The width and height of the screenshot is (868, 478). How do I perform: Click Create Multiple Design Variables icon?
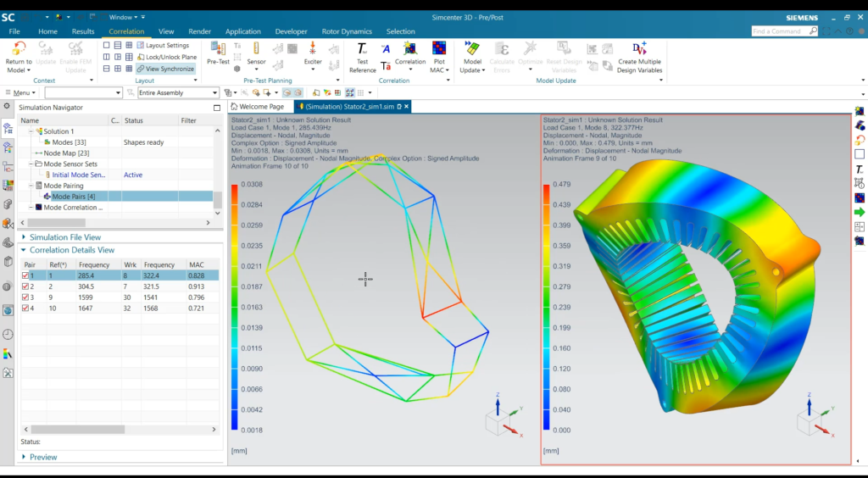coord(640,49)
